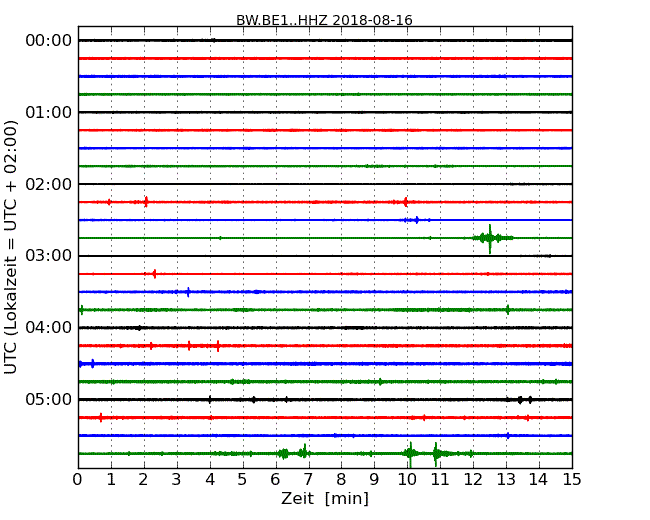Select the 01:00 UTC axis label
Screen dimensions: 650x520
(49, 112)
